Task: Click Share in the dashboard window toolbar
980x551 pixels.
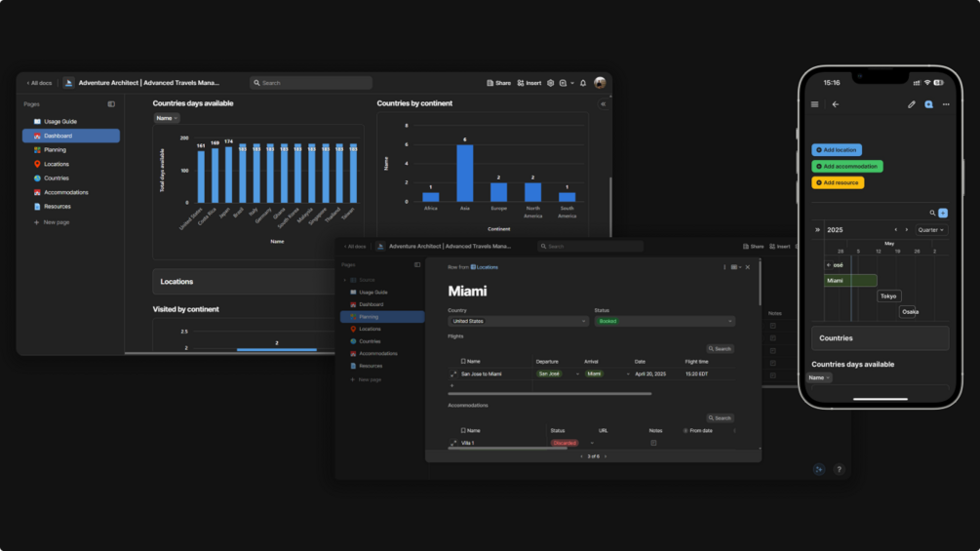Action: coord(498,83)
